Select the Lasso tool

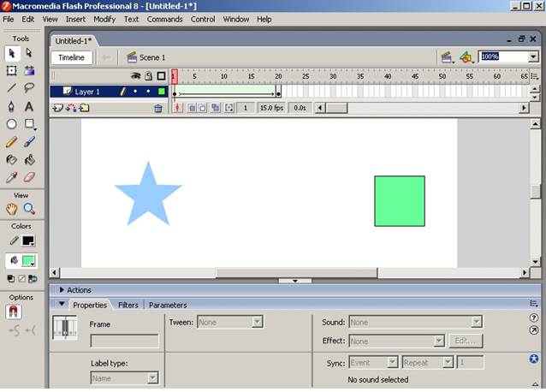pyautogui.click(x=29, y=88)
